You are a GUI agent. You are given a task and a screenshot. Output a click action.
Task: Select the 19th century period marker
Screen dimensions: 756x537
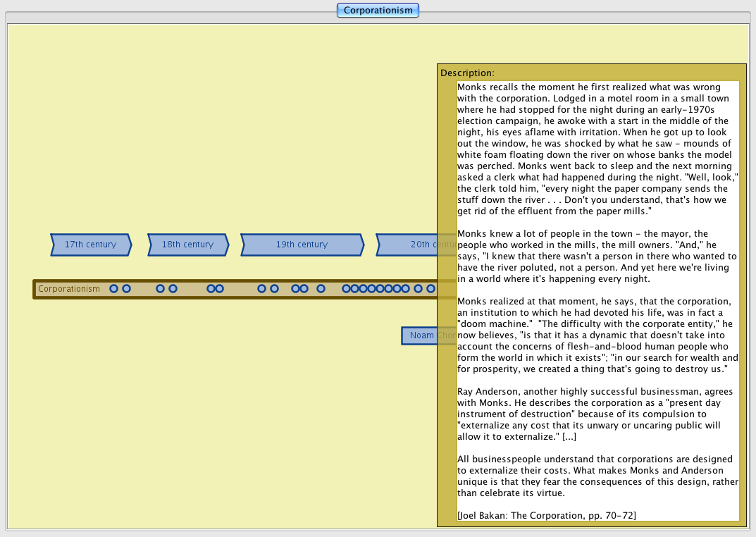pos(302,245)
